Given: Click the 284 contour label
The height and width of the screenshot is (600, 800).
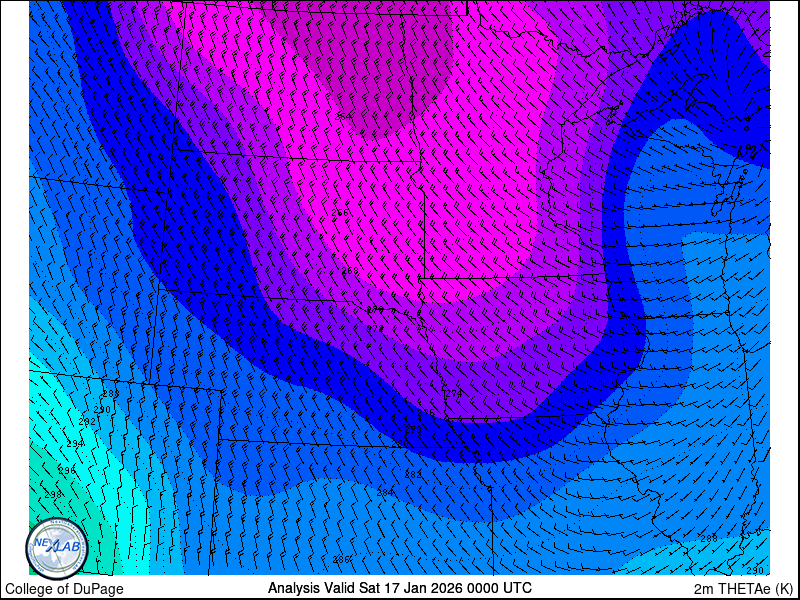Looking at the screenshot, I should click(x=385, y=493).
